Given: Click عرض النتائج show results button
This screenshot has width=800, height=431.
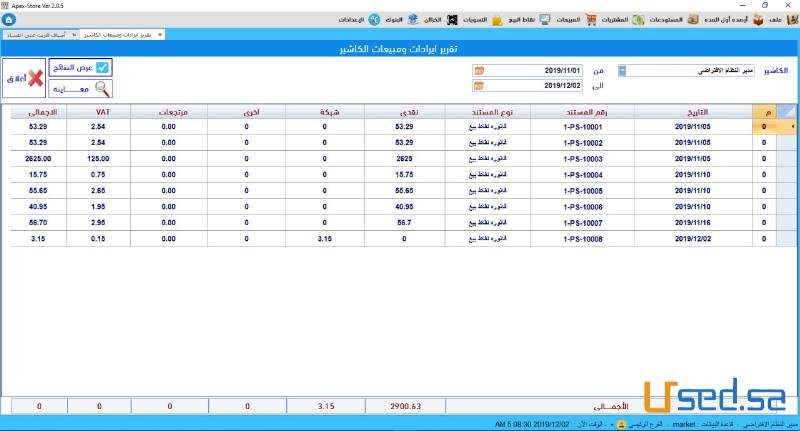Looking at the screenshot, I should (x=81, y=68).
